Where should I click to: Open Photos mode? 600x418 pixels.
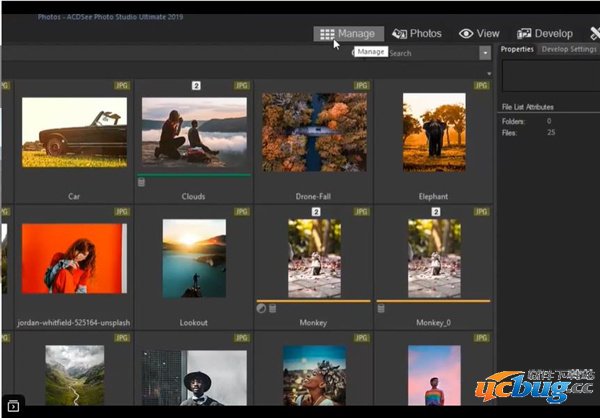417,33
